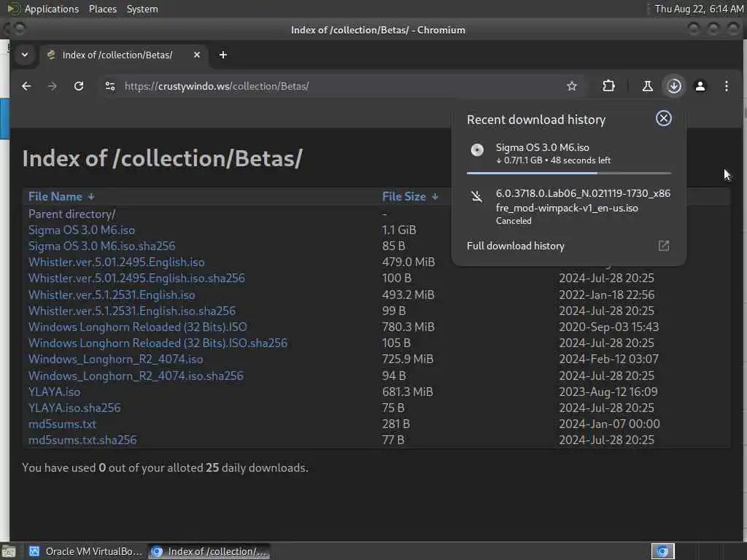The image size is (747, 560).
Task: View site information icon in address bar
Action: [x=110, y=86]
